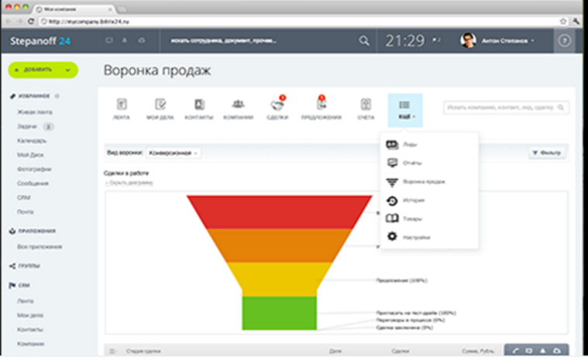Open Мой Диск in the left sidebar
The width and height of the screenshot is (588, 364).
(x=30, y=155)
